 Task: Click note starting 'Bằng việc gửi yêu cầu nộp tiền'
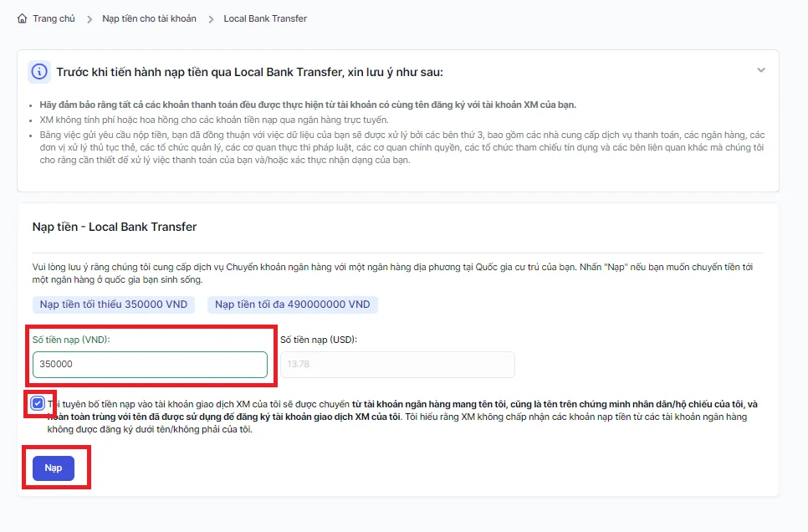pyautogui.click(x=402, y=147)
